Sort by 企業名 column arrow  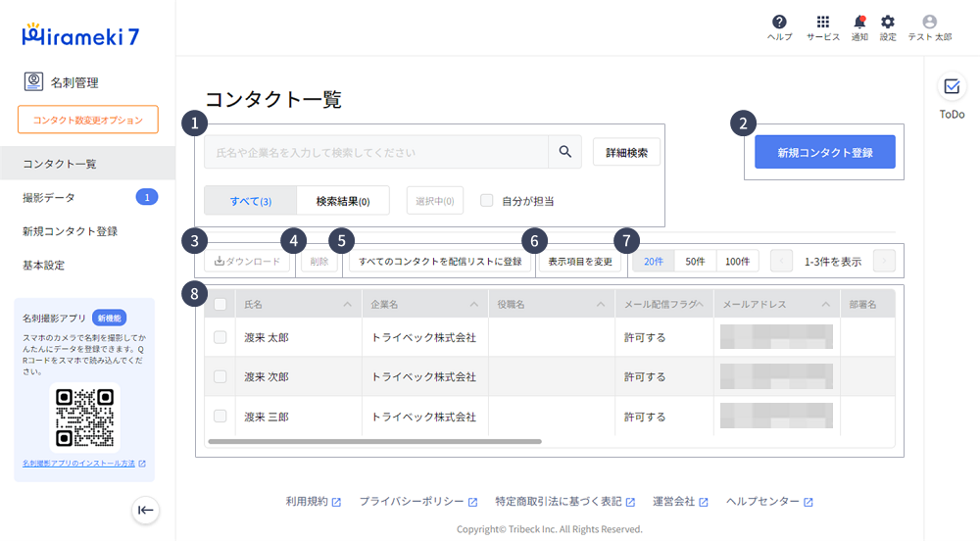[473, 304]
